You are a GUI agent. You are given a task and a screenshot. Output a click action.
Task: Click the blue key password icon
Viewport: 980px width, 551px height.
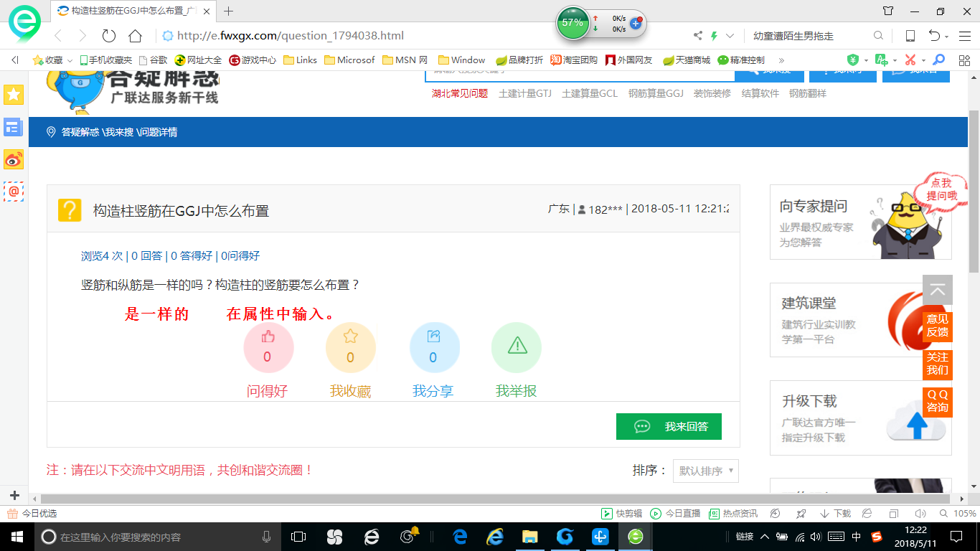pos(938,60)
